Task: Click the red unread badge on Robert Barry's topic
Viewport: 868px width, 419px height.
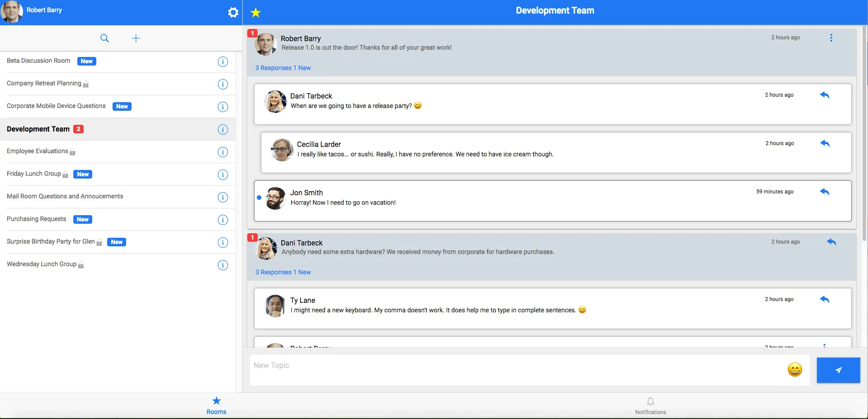Action: [x=252, y=33]
